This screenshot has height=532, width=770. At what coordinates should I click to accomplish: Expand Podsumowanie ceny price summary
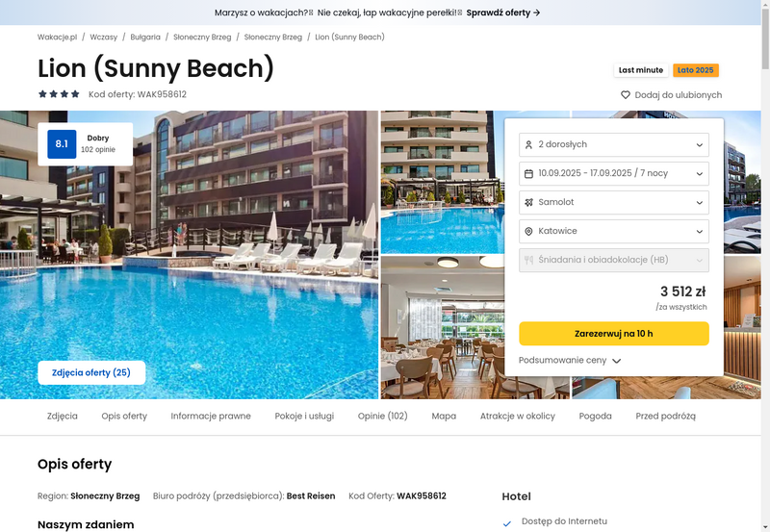(x=570, y=360)
